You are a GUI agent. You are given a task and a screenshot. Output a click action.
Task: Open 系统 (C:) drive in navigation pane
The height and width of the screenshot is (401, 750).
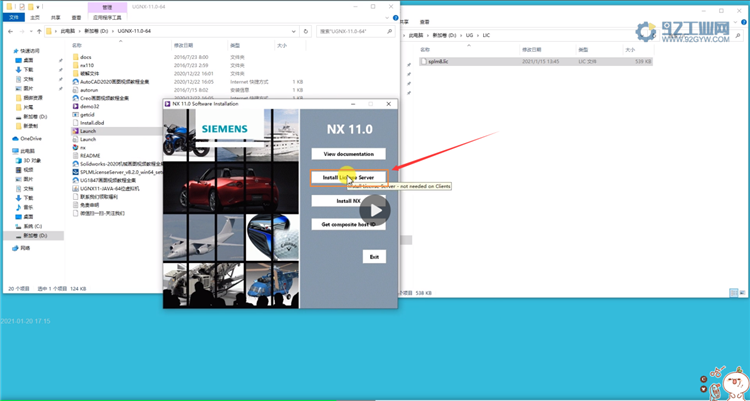pyautogui.click(x=33, y=226)
